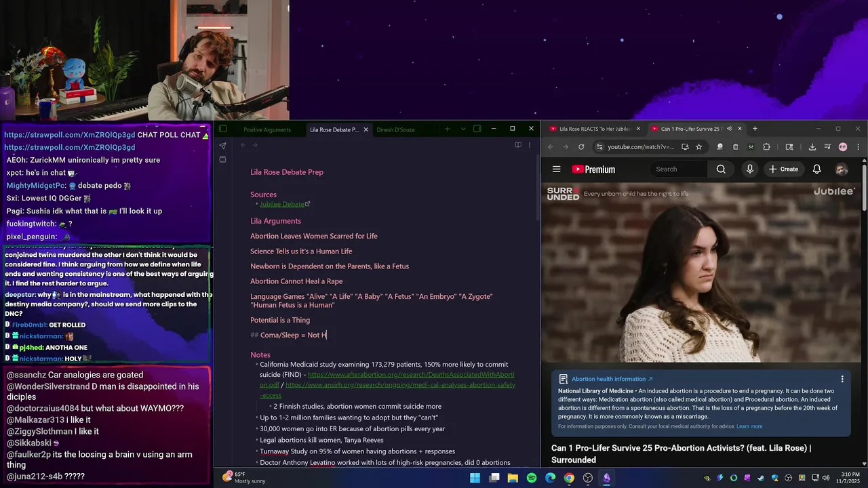
Task: Expand the Obsidian tab list dropdown
Action: 463,129
